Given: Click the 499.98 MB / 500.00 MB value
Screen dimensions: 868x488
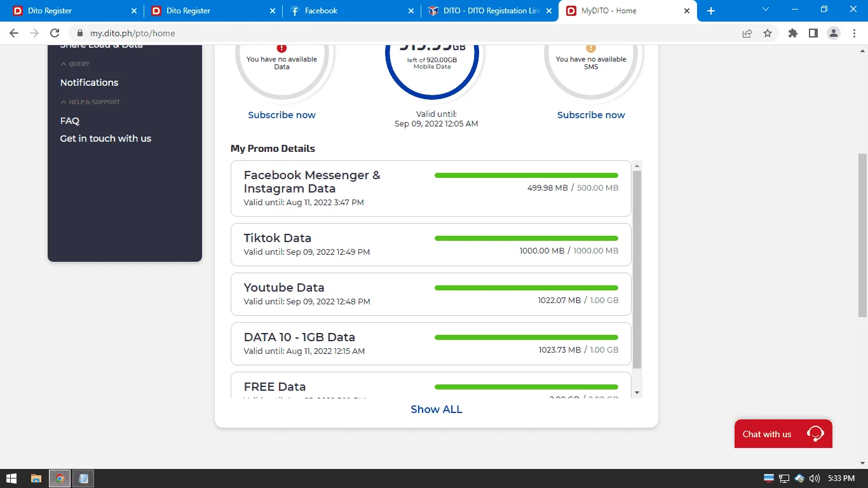Looking at the screenshot, I should click(573, 188).
